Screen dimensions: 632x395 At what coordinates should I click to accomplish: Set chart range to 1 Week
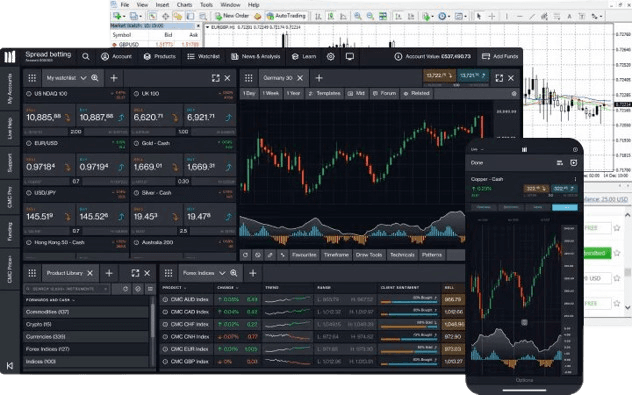[x=270, y=94]
